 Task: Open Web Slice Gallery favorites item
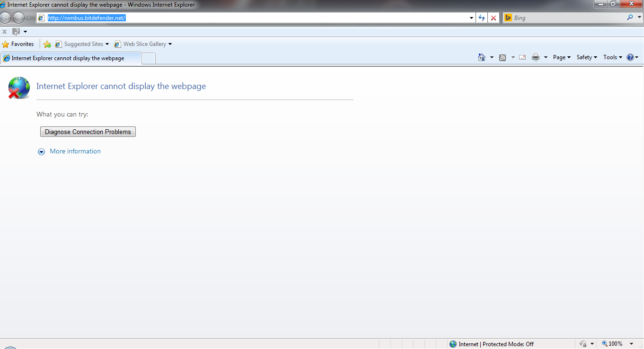pyautogui.click(x=143, y=44)
